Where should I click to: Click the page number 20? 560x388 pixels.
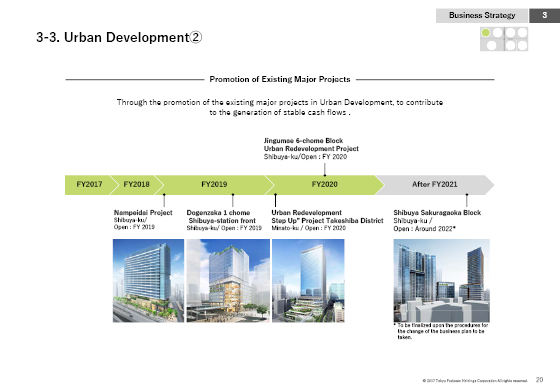click(x=539, y=380)
